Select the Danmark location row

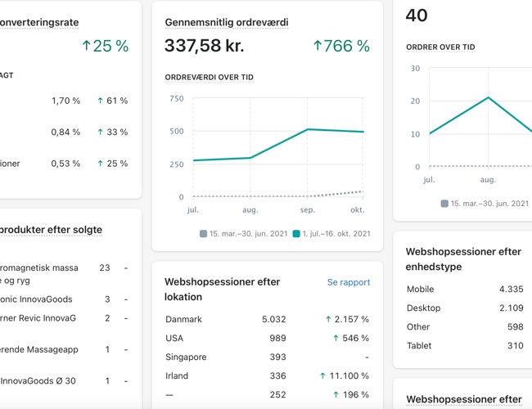268,319
